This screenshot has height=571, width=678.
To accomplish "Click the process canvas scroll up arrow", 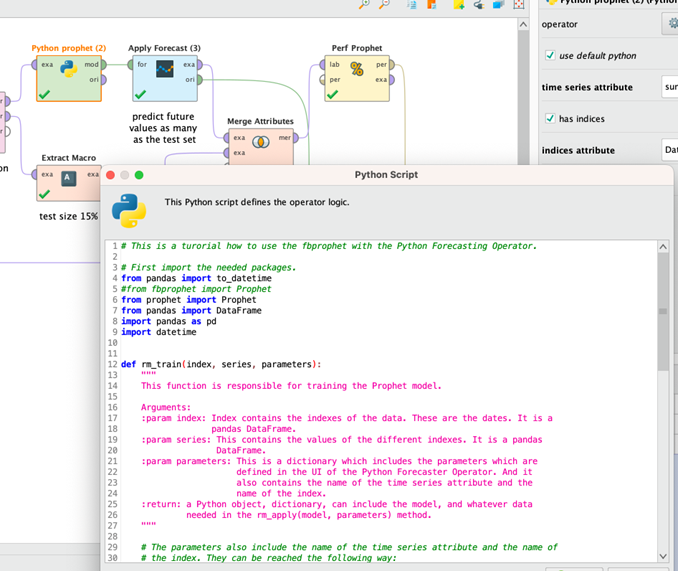I will coord(523,25).
